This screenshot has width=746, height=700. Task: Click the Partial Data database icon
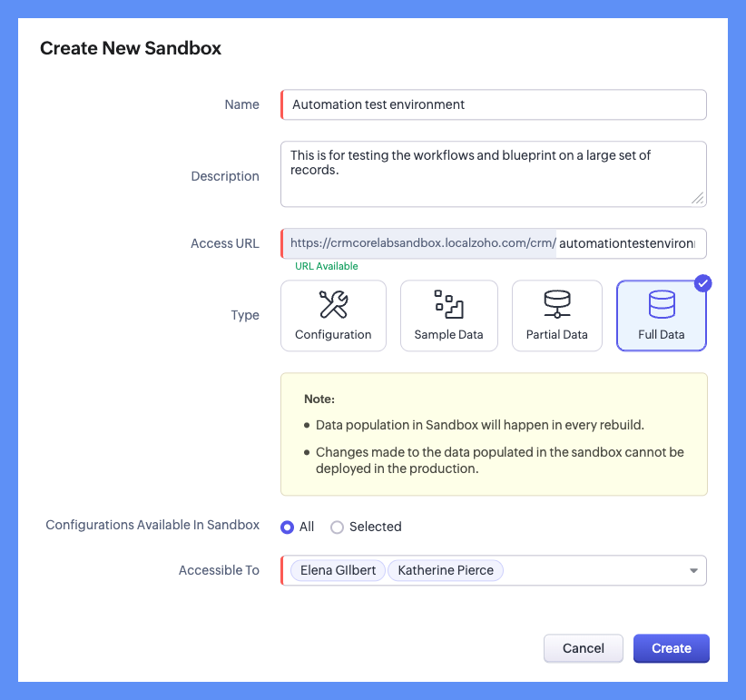556,304
